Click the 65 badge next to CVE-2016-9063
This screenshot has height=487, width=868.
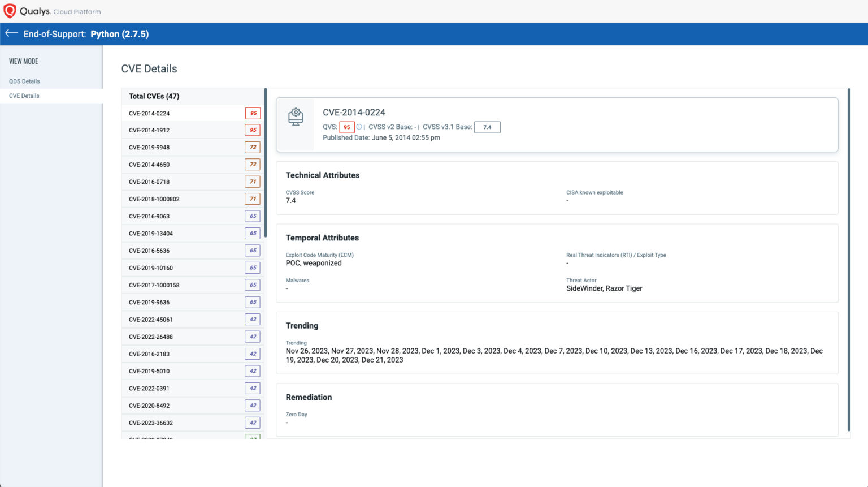(253, 216)
